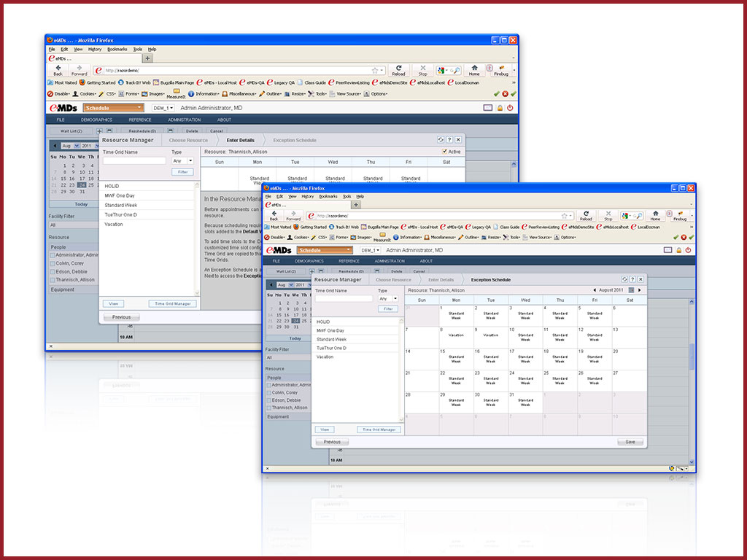Check Edson, Debbie in the front window's People list
Viewport: 747px width, 560px height.
point(268,400)
